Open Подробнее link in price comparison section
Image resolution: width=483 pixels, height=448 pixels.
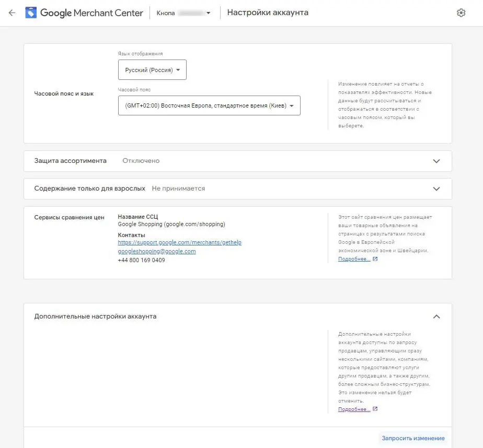(354, 259)
